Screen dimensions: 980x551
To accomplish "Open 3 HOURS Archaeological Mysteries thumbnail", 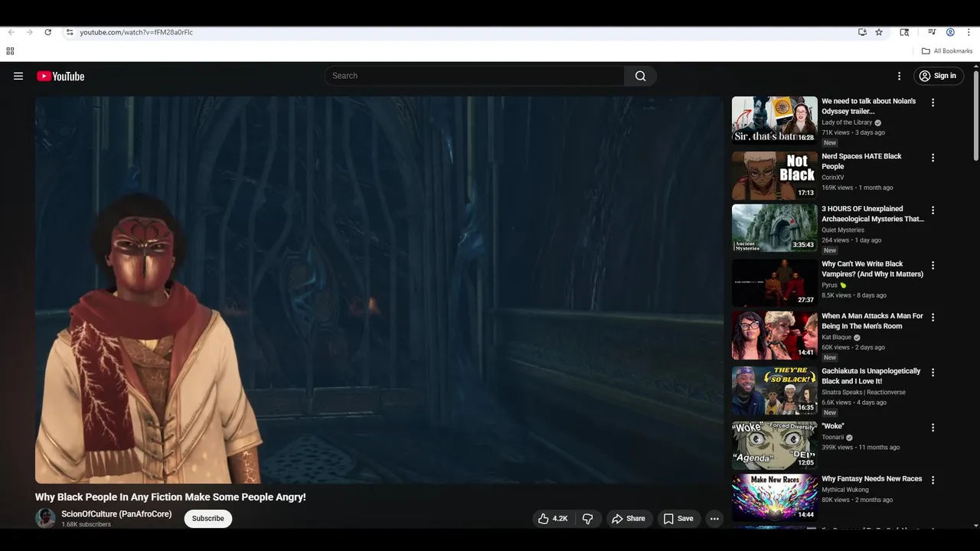I will tap(775, 227).
